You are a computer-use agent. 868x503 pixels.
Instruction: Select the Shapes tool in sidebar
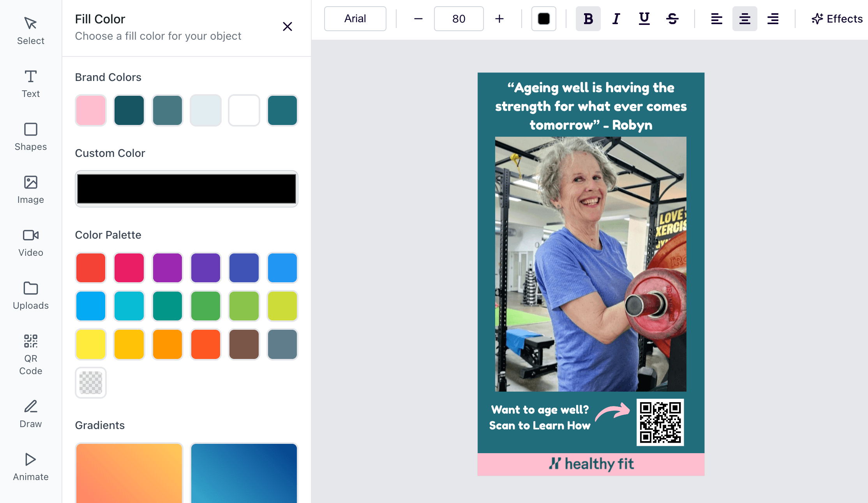tap(30, 137)
